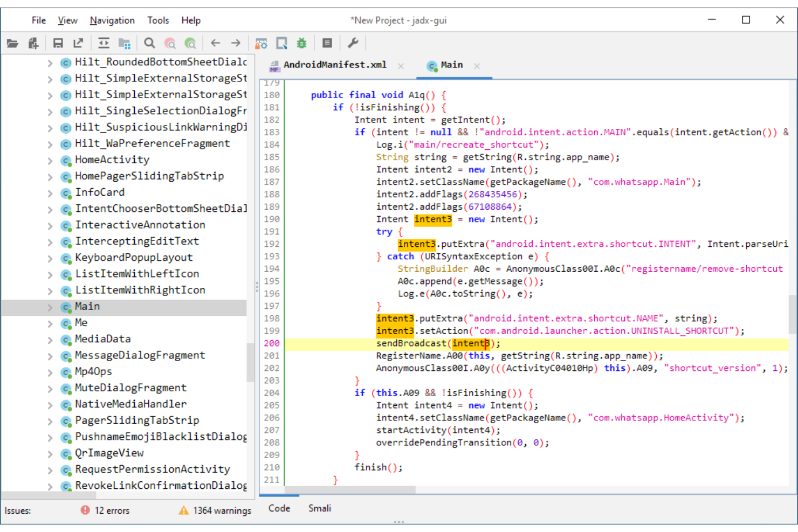The width and height of the screenshot is (798, 532).
Task: Toggle flatten packages icon
Action: [125, 43]
